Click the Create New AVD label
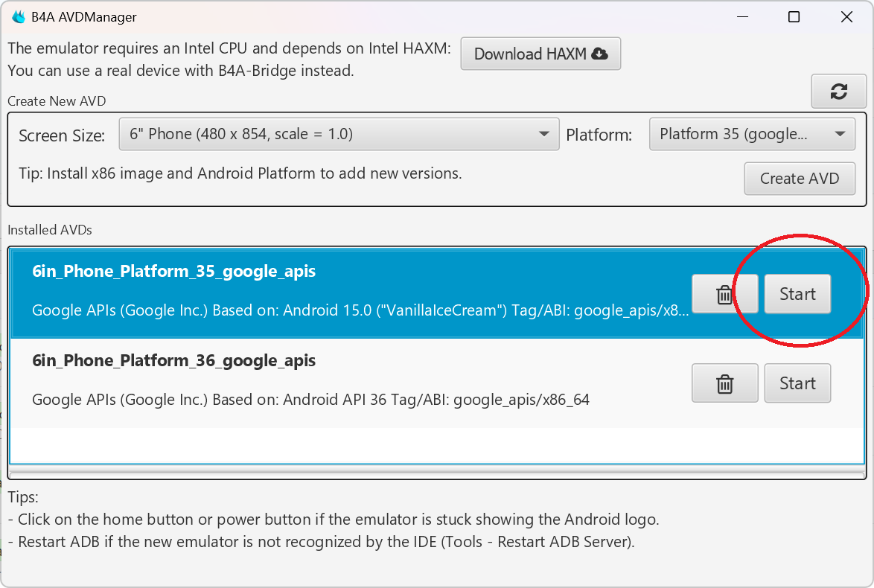Image resolution: width=874 pixels, height=588 pixels. pos(57,101)
